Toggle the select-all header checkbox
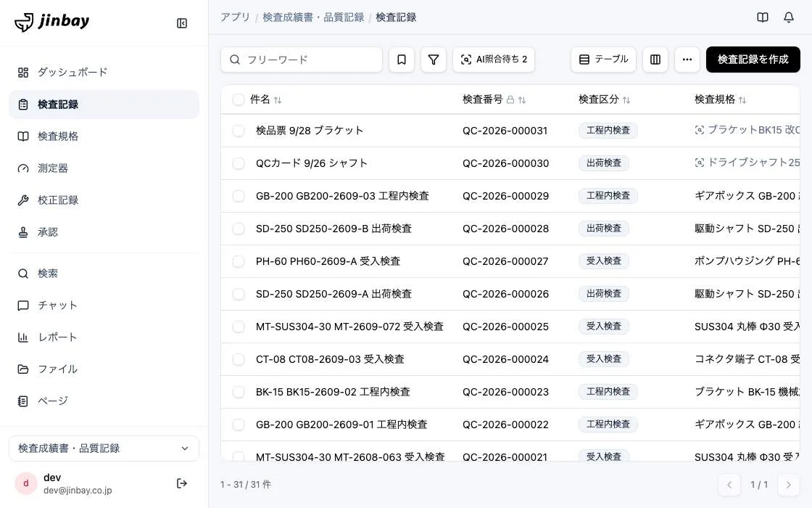 [x=239, y=99]
